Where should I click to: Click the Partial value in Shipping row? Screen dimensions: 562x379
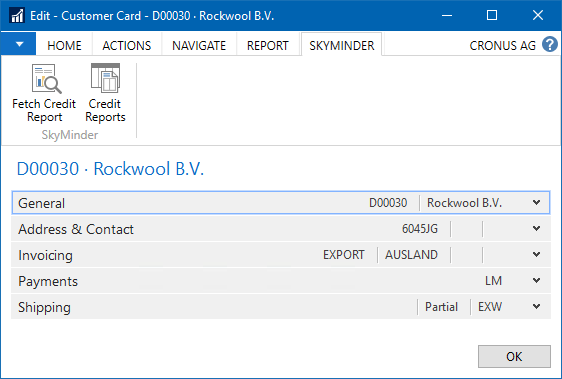tap(441, 307)
